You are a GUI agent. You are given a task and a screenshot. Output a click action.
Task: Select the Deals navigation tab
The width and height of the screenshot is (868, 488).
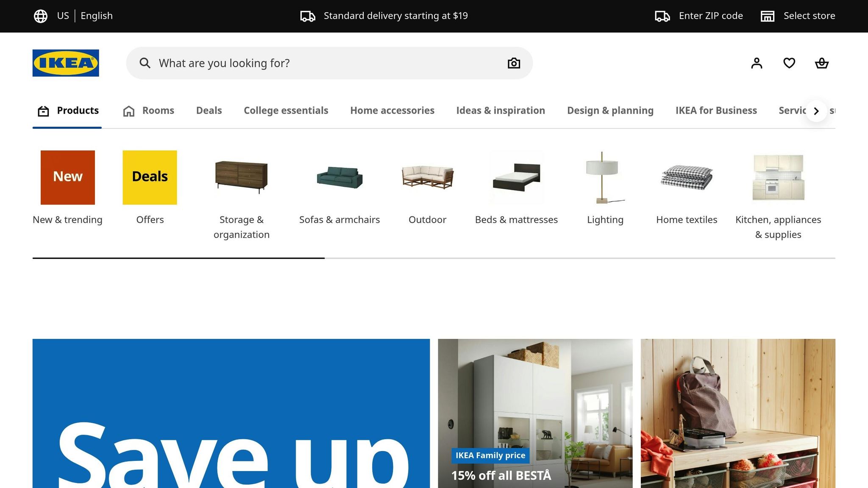click(x=209, y=111)
